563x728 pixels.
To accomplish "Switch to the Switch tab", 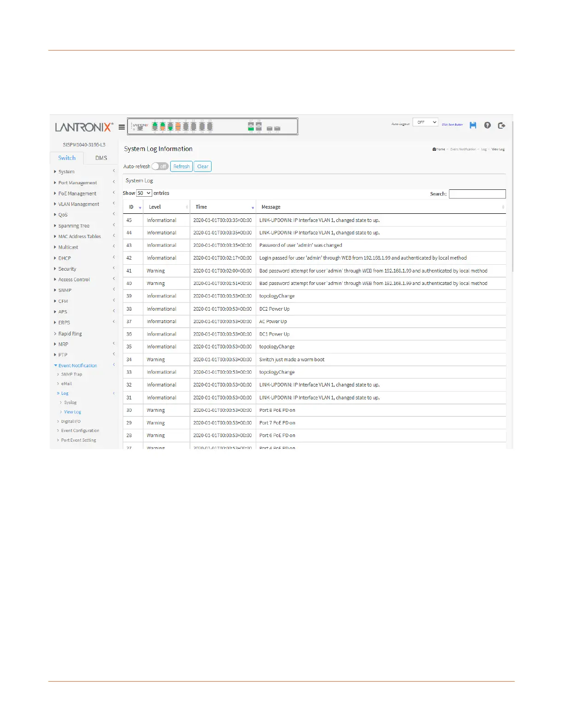I will 67,158.
